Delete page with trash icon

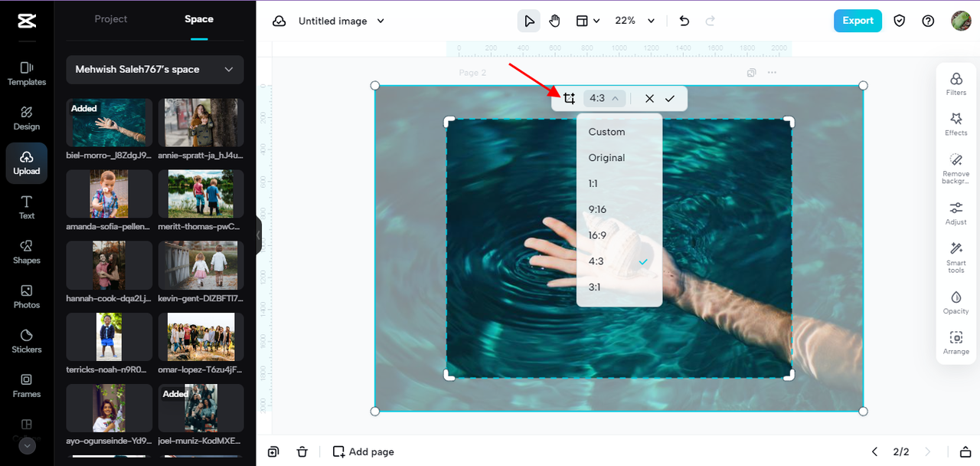(302, 451)
